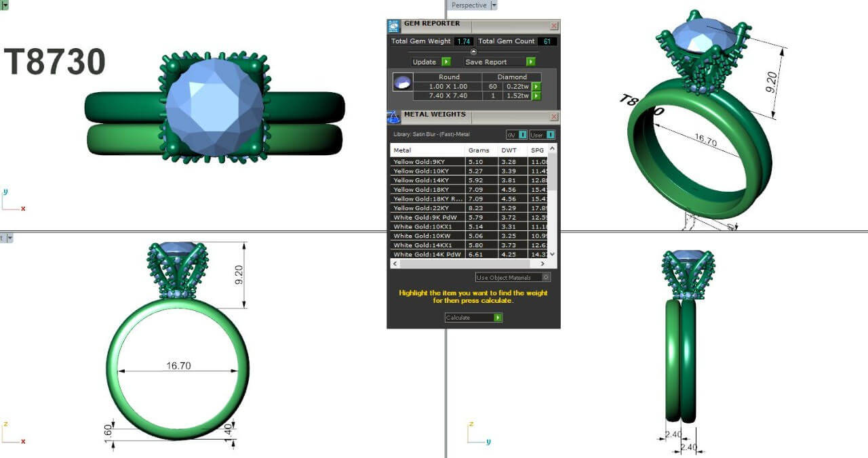
Task: Click the Perspective viewport tab label
Action: (469, 5)
